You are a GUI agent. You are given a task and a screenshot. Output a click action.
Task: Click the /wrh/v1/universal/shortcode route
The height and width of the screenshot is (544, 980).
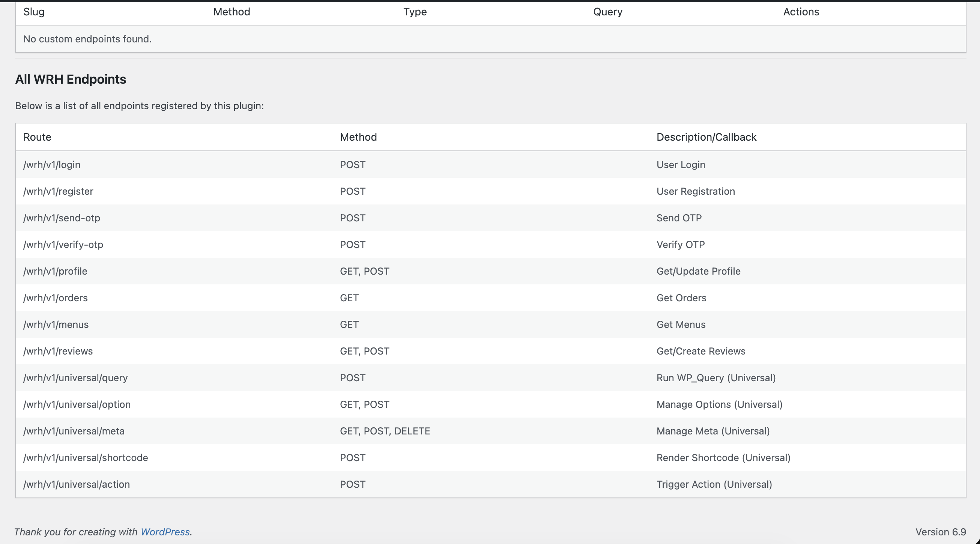coord(86,458)
